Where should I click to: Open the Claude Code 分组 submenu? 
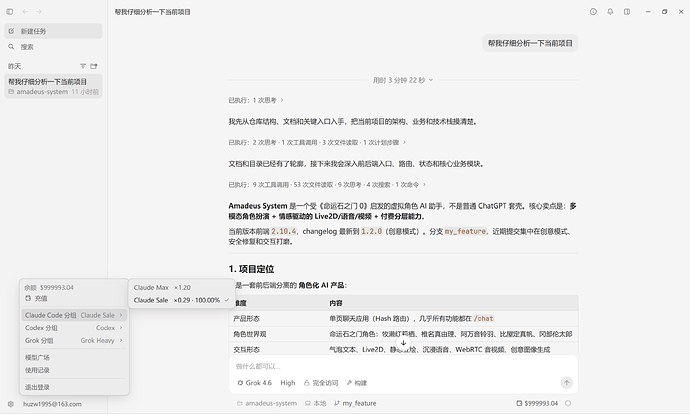tap(74, 315)
